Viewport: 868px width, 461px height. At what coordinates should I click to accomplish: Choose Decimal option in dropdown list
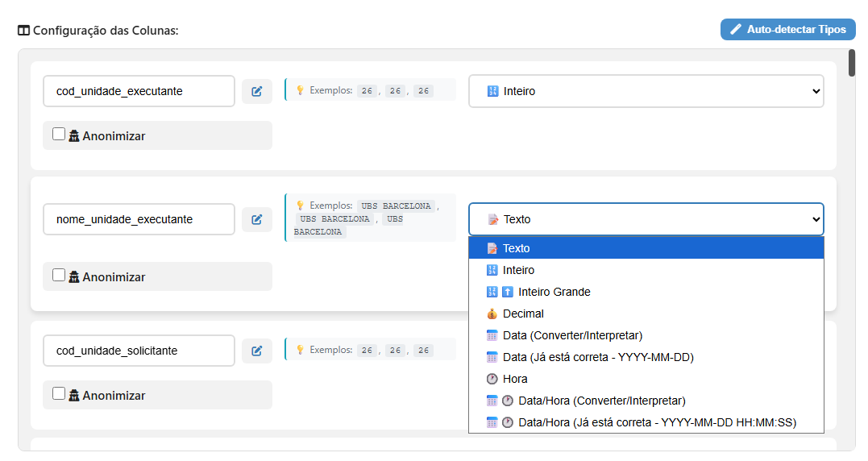[x=523, y=314]
